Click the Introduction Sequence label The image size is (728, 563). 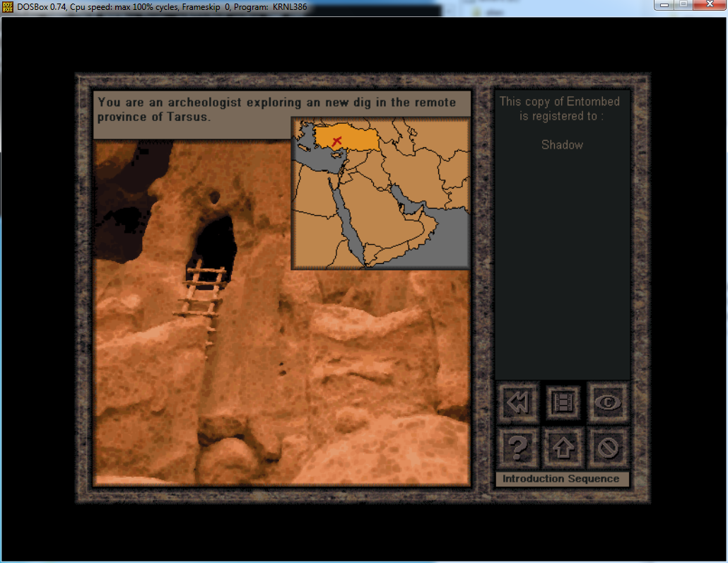(561, 479)
